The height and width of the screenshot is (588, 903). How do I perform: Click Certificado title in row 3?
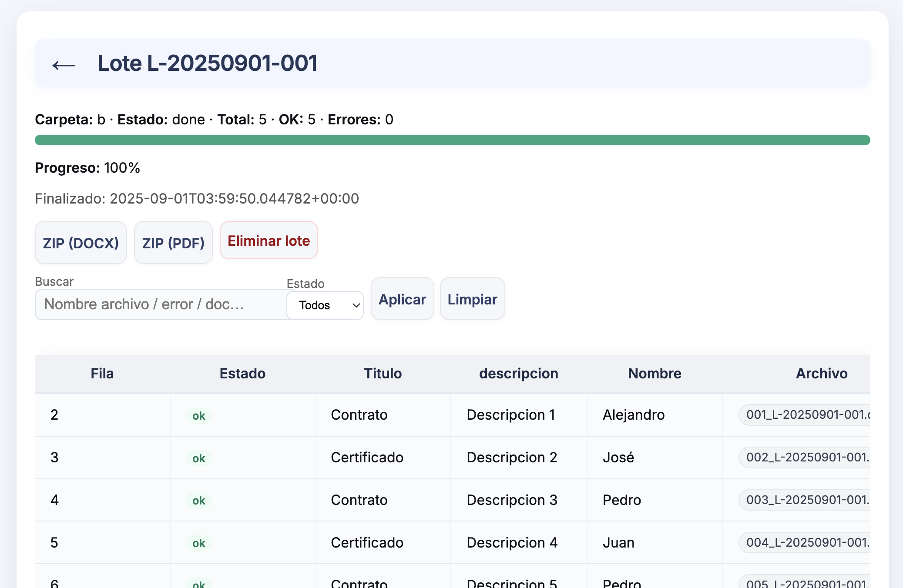367,458
